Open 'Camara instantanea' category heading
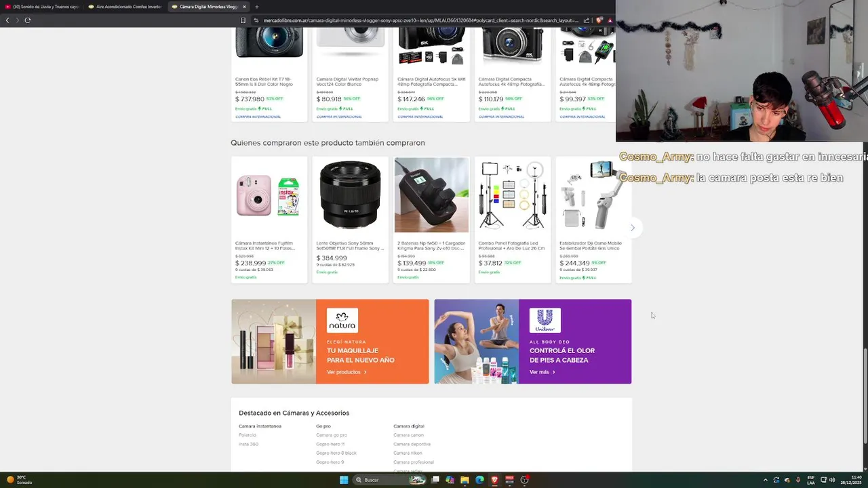The height and width of the screenshot is (488, 868). click(260, 426)
